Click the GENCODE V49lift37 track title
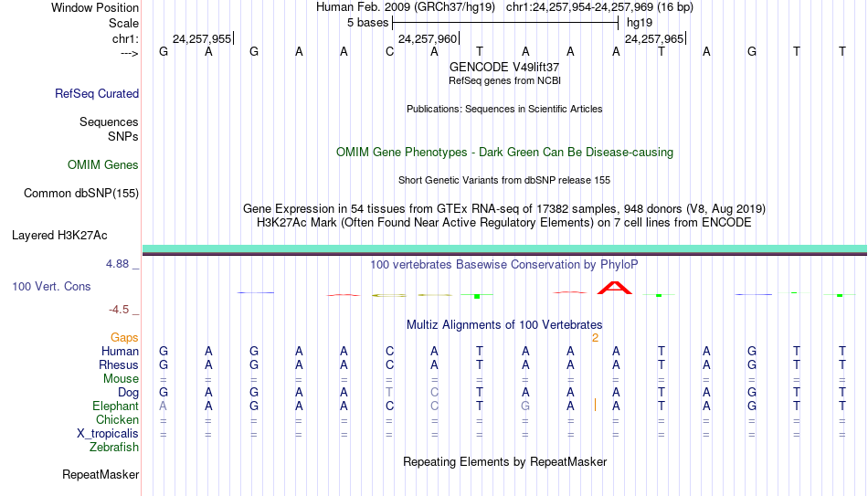 [x=504, y=67]
